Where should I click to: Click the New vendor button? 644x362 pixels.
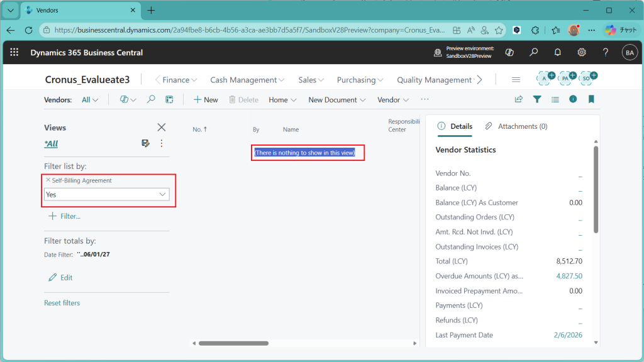tap(206, 100)
